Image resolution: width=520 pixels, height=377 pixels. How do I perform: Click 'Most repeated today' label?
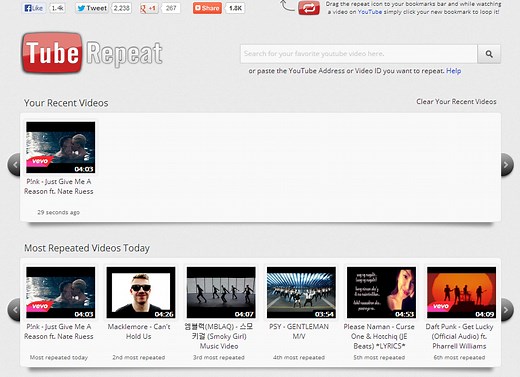pos(59,357)
